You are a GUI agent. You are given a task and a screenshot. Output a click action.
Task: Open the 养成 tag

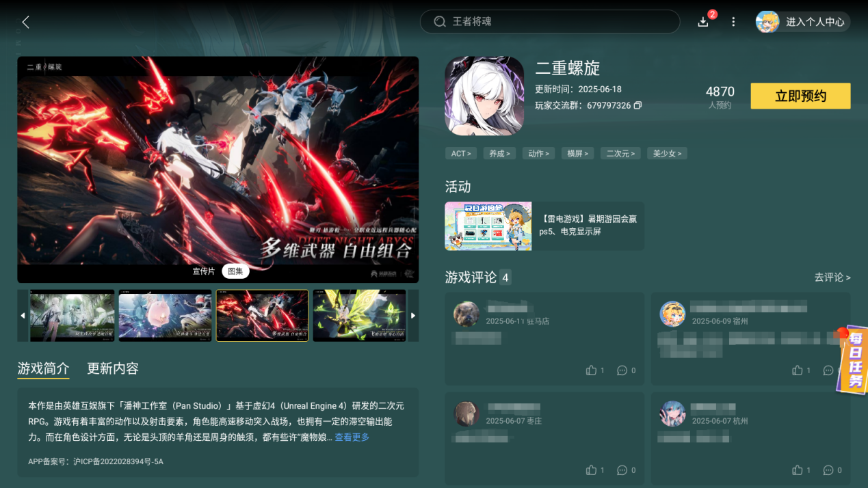point(500,154)
